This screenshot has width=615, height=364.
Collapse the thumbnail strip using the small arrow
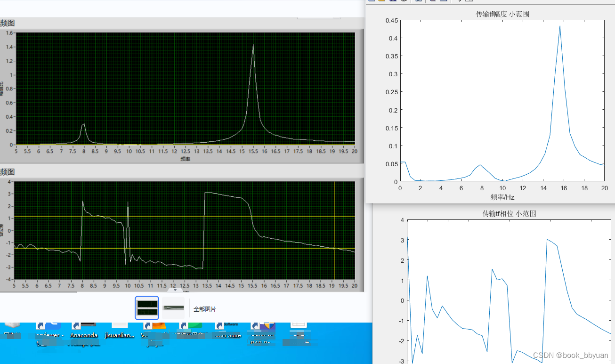click(x=175, y=291)
